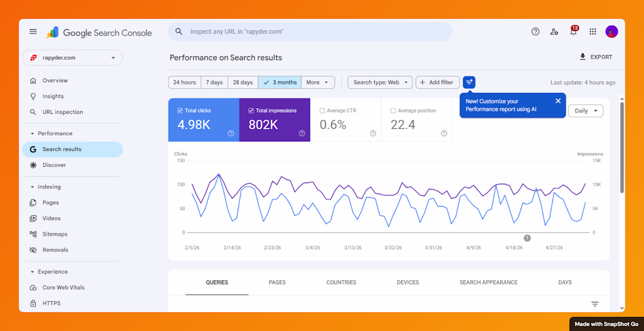Viewport: 644px width, 331px height.
Task: Click the Videos icon in sidebar
Action: 33,218
